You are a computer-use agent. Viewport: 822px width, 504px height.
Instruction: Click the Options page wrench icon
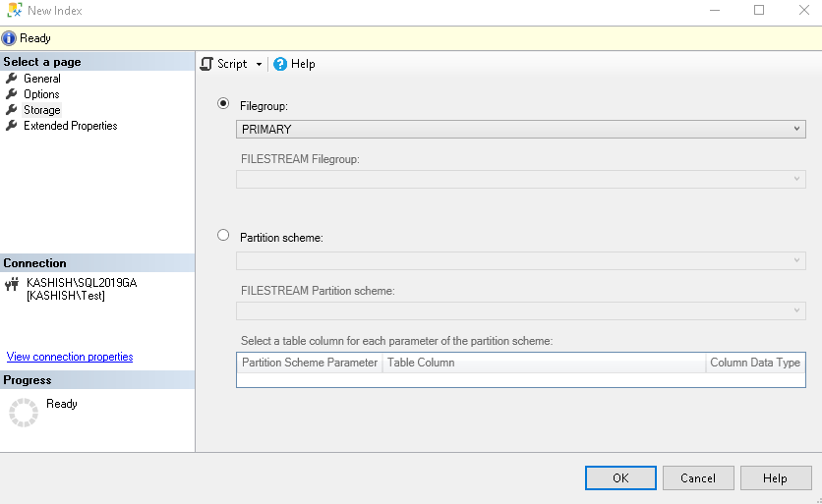pos(12,94)
